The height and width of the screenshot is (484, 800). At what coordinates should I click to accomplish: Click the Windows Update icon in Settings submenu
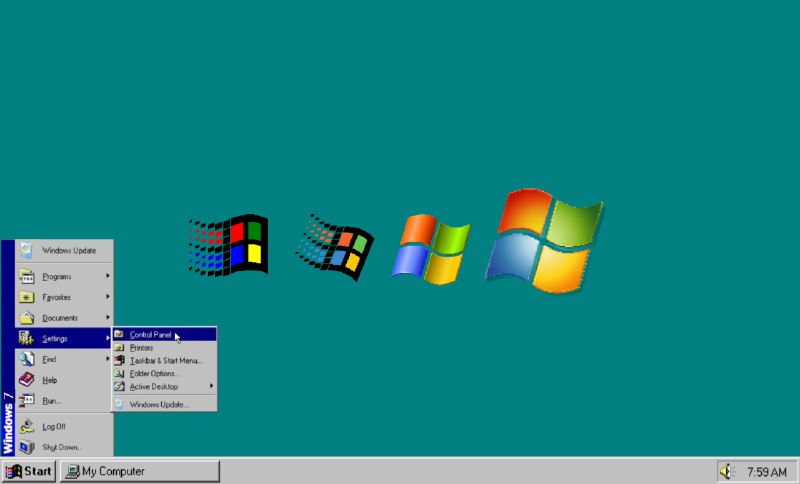point(119,404)
